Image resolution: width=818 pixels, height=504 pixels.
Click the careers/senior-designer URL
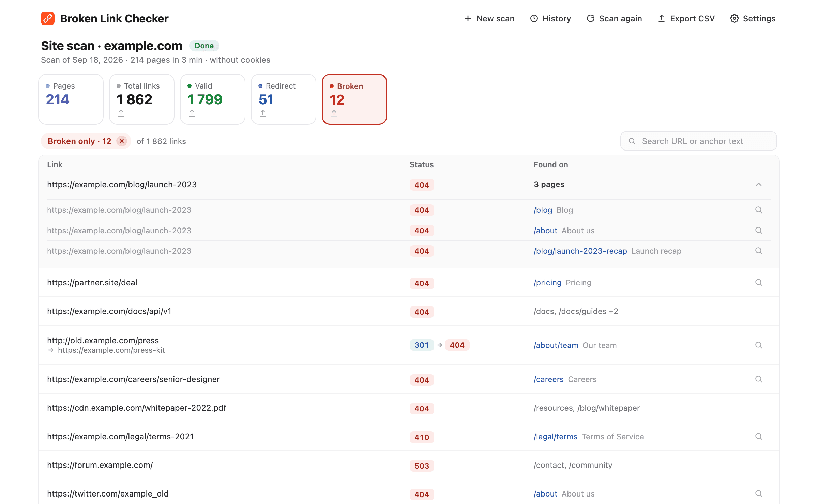click(133, 379)
